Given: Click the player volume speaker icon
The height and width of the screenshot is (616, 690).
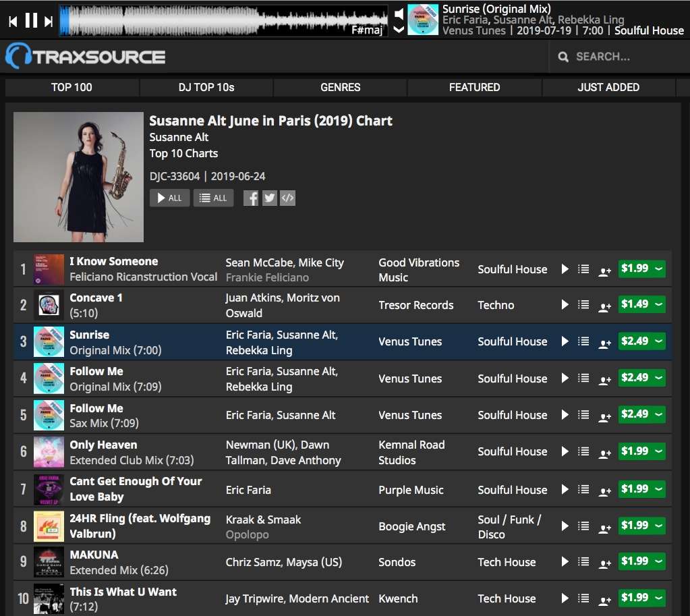Looking at the screenshot, I should coord(399,14).
